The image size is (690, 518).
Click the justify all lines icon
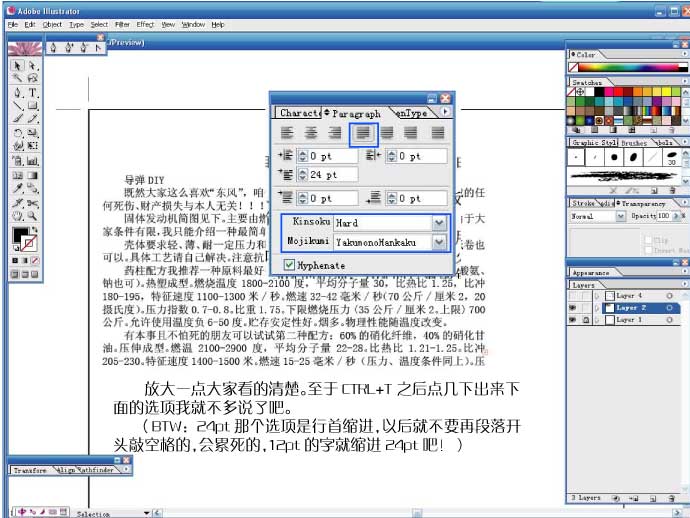(x=437, y=132)
